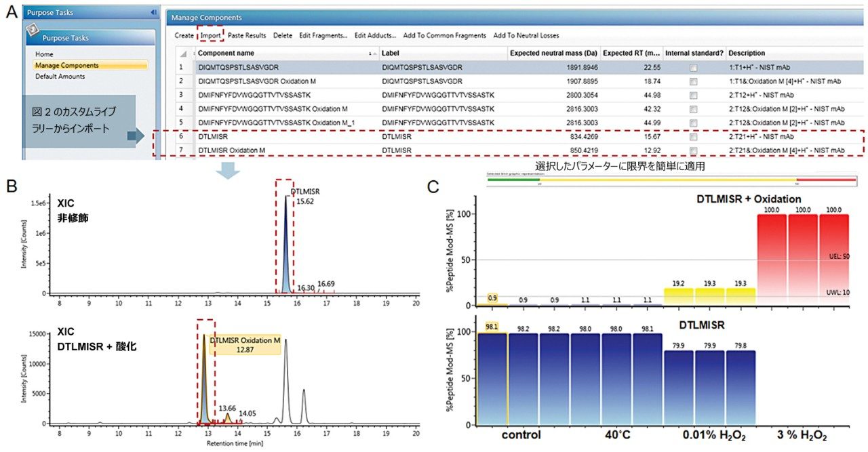Image resolution: width=868 pixels, height=452 pixels.
Task: Click expected RT value 12.92
Action: click(651, 149)
